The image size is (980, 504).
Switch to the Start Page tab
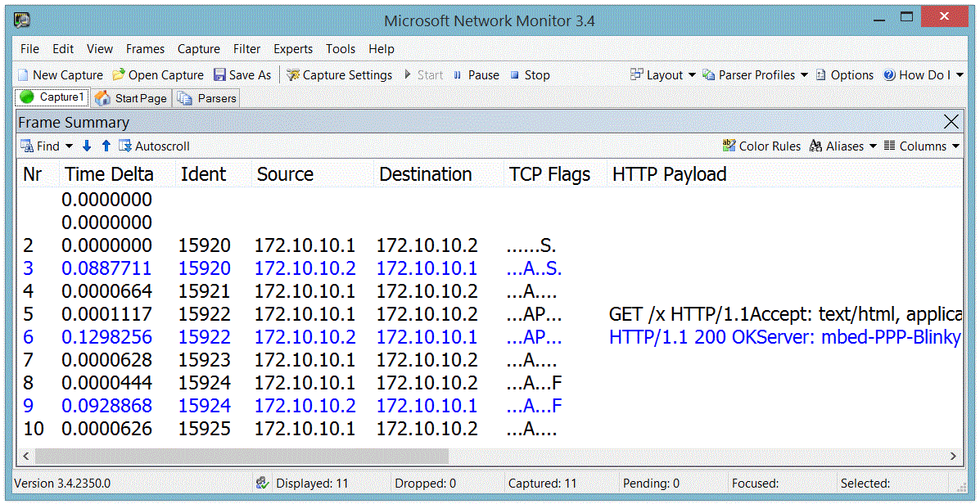[x=131, y=98]
